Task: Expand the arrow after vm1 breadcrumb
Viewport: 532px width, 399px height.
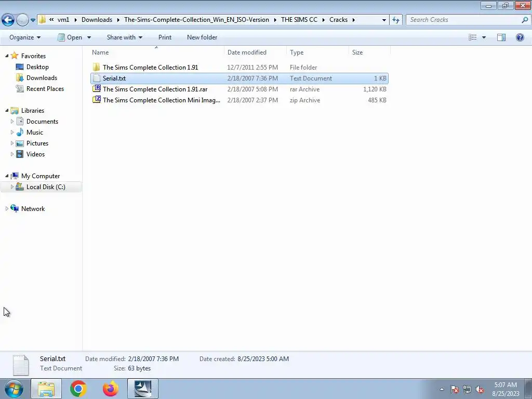Action: tap(75, 20)
